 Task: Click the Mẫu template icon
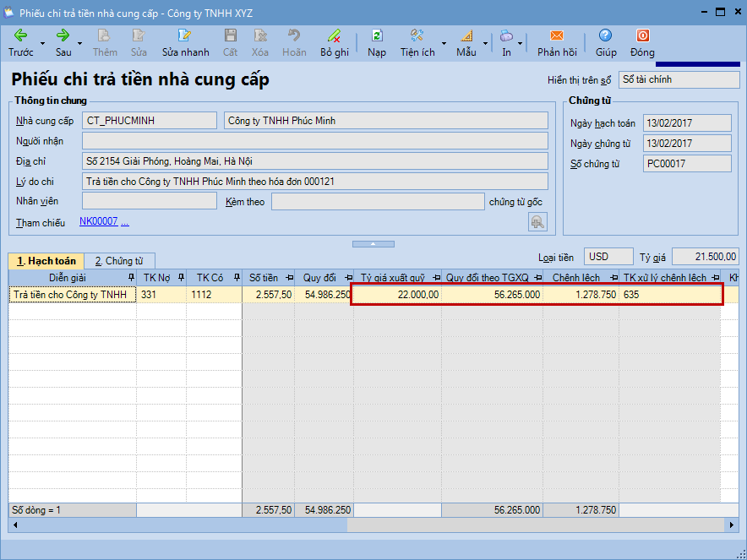466,43
